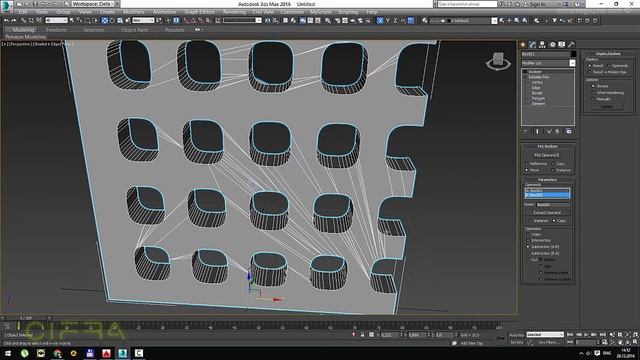
Task: Open the Edit menu
Action: click(x=23, y=12)
